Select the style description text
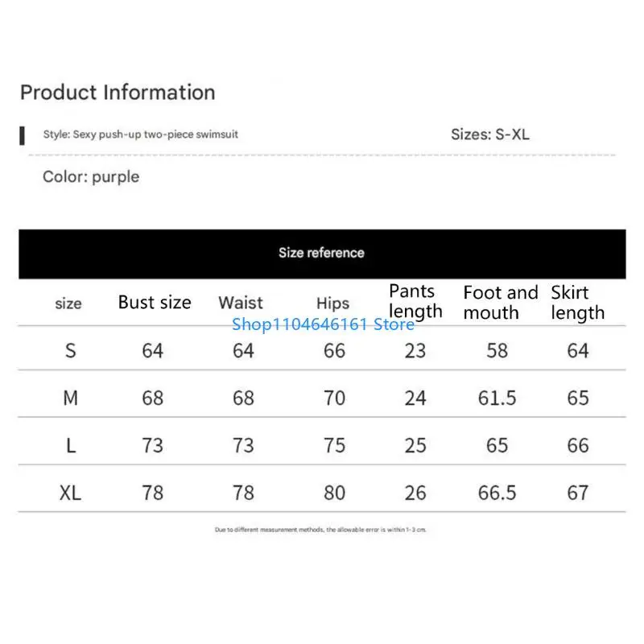The image size is (644, 644). click(x=140, y=134)
